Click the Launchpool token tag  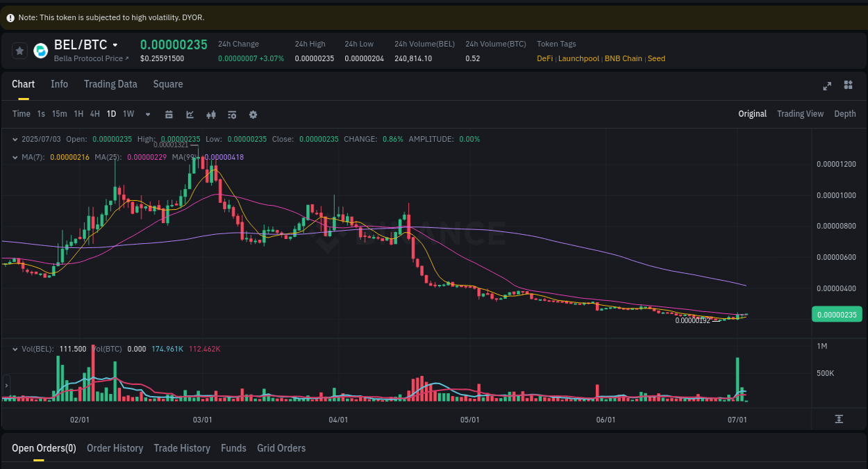[x=578, y=58]
